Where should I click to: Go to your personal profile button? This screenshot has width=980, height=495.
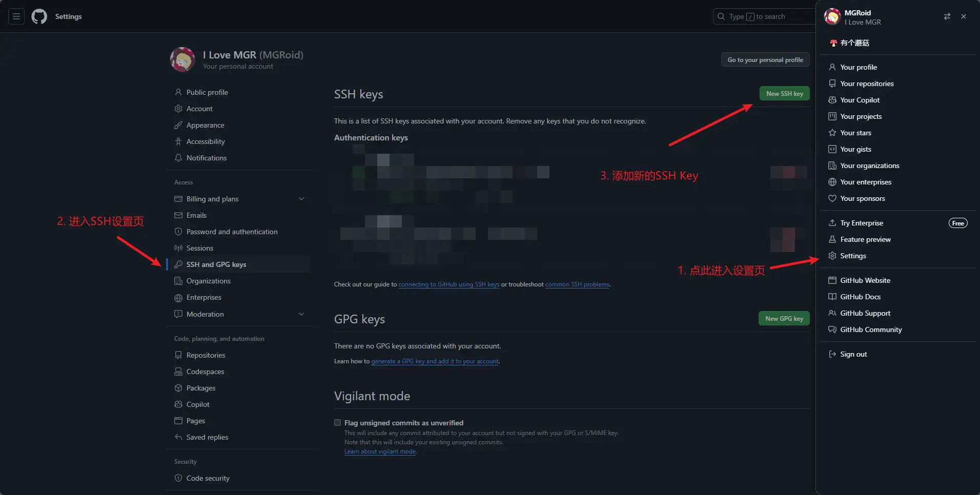[x=765, y=60]
